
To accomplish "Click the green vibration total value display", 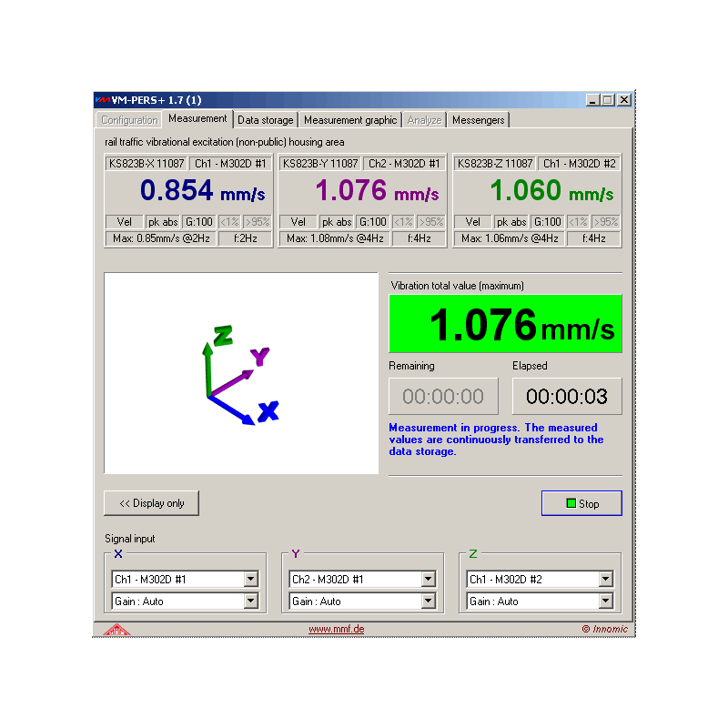I will [505, 324].
